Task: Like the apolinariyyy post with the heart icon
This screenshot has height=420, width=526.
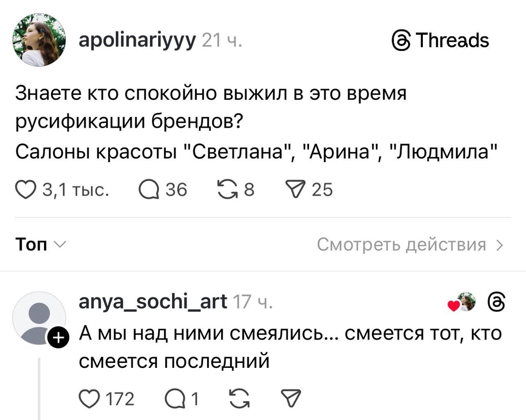Action: [x=25, y=190]
